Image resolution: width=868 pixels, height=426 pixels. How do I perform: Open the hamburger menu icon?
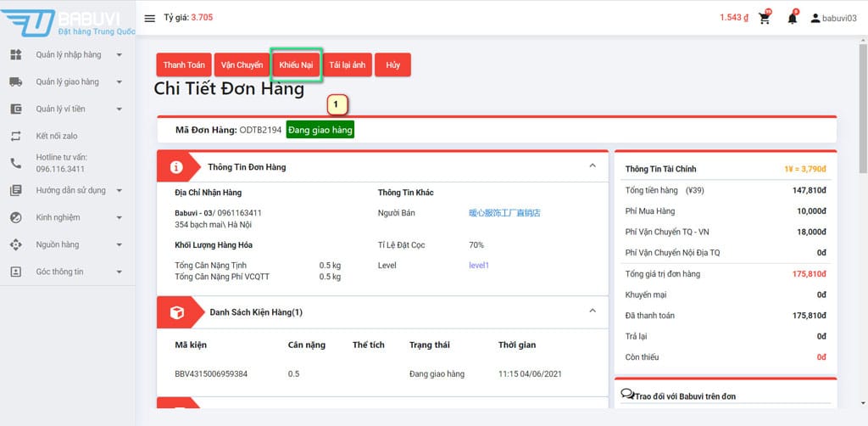tap(150, 19)
